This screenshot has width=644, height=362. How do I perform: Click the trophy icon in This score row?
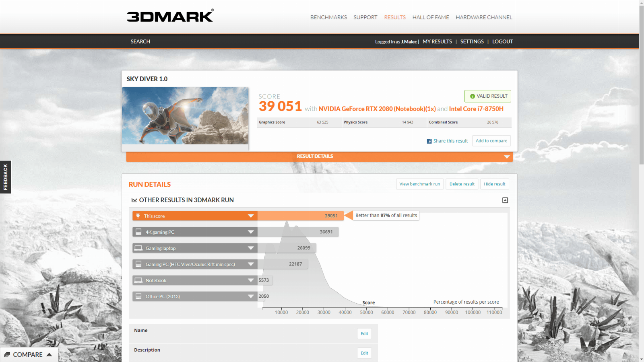pos(138,216)
